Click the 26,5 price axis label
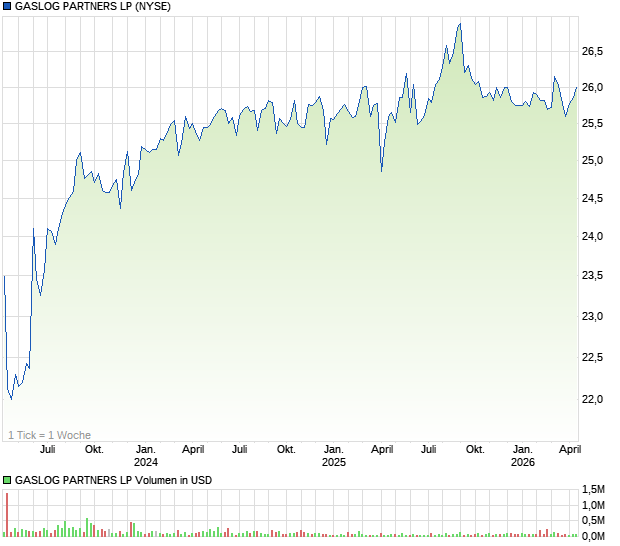620x546 pixels. tap(592, 51)
